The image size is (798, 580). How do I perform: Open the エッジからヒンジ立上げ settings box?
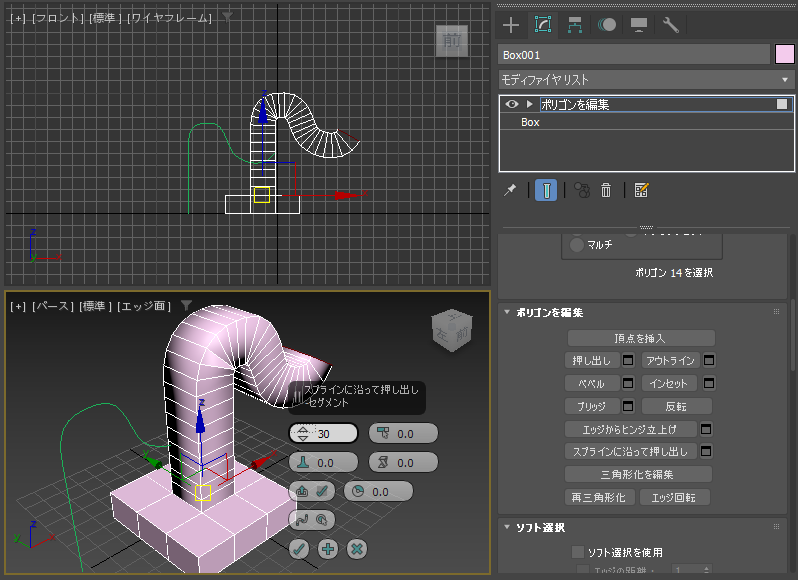[706, 429]
